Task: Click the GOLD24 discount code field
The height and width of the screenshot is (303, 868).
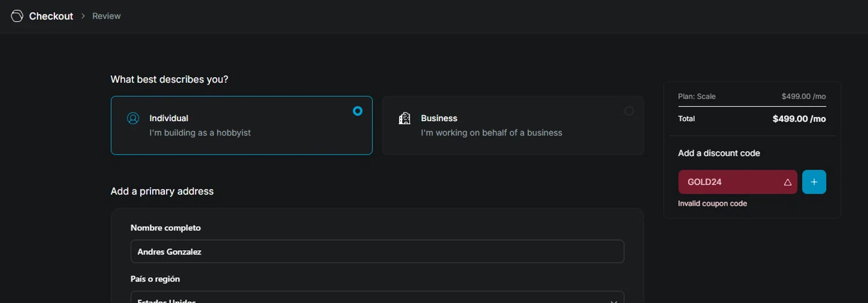Action: pos(738,182)
